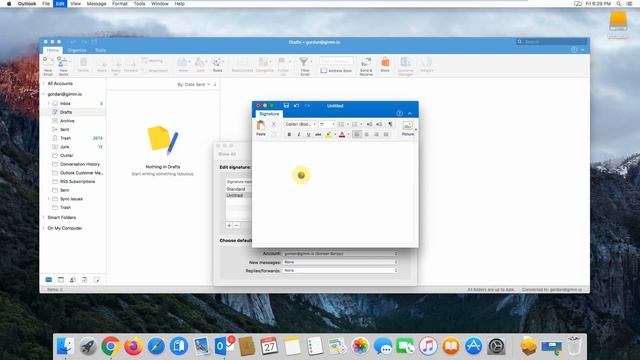The width and height of the screenshot is (640, 360).
Task: Select the Inbox folder
Action: pyautogui.click(x=65, y=104)
